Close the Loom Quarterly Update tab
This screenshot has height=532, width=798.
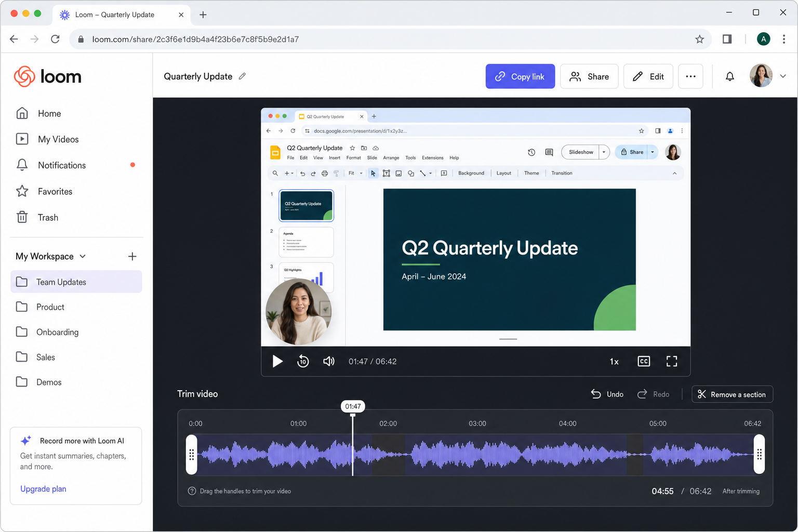pyautogui.click(x=181, y=15)
